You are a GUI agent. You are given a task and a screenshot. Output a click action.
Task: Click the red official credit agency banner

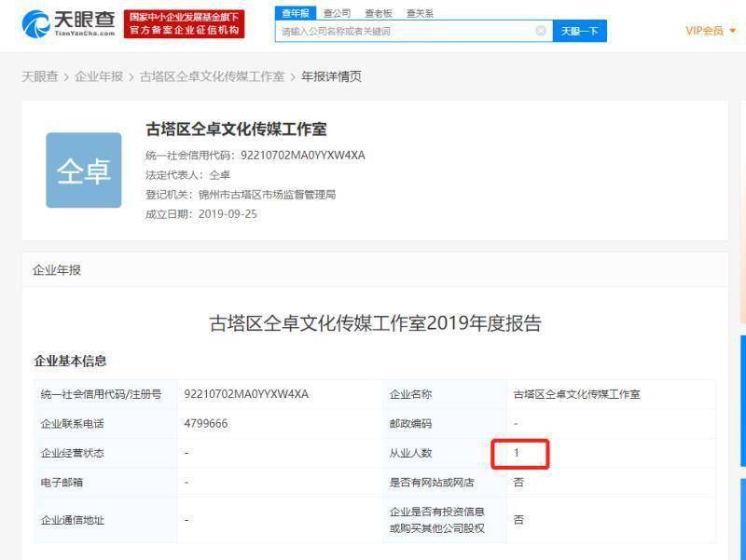(185, 24)
